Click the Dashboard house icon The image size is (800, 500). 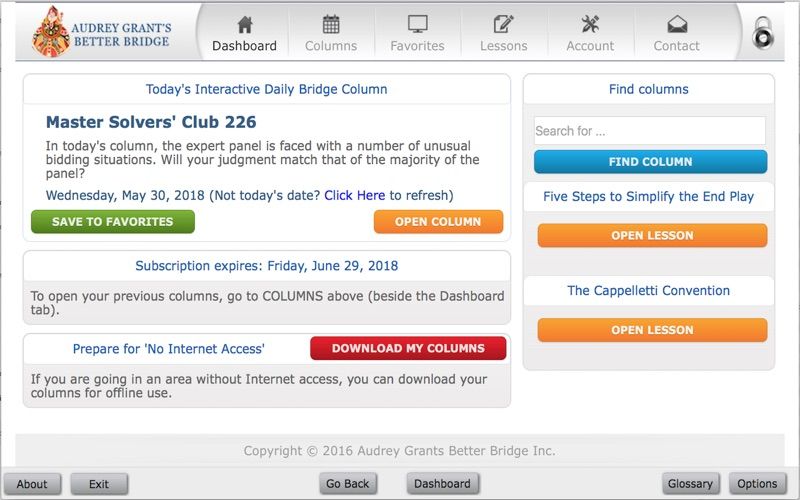(244, 24)
